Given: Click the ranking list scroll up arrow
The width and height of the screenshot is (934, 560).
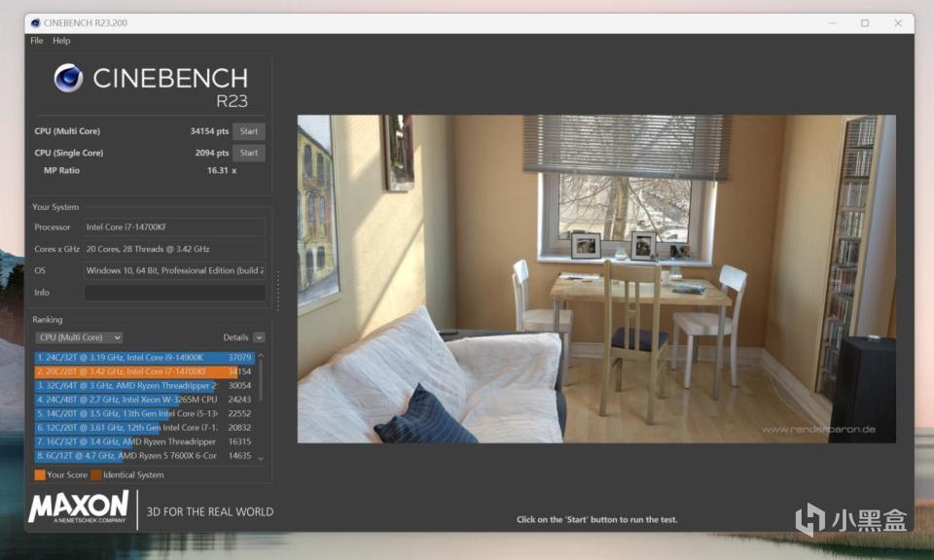Looking at the screenshot, I should 261,356.
